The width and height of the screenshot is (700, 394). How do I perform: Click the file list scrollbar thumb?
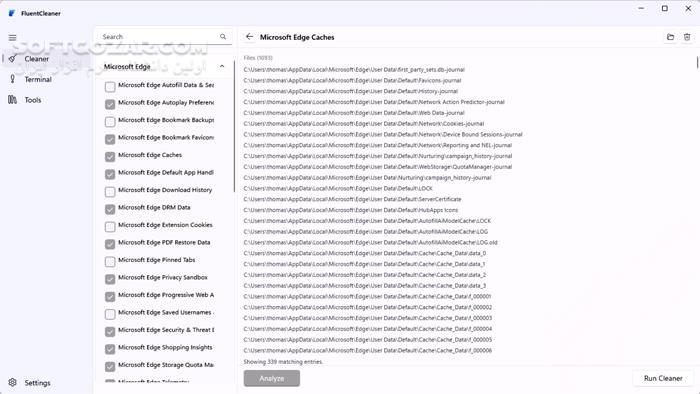697,62
